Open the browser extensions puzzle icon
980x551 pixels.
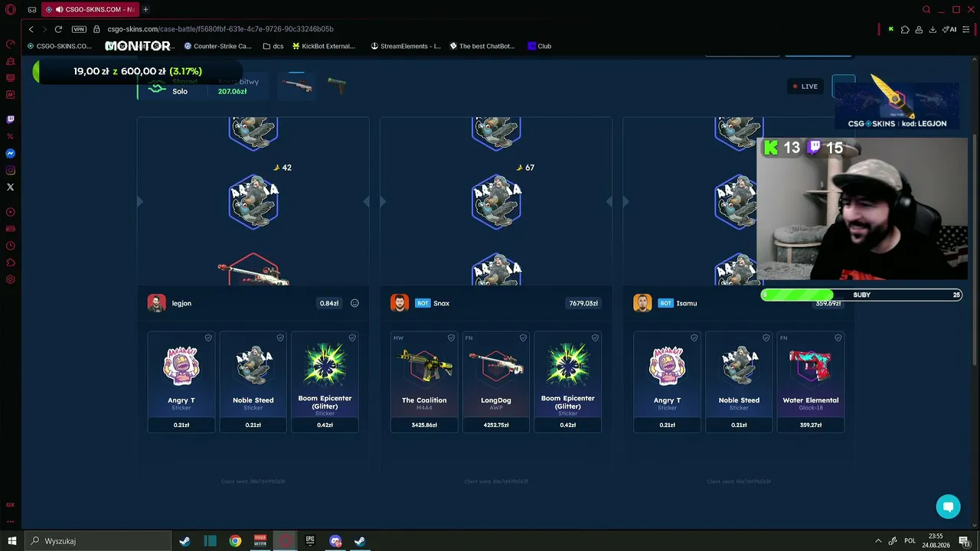click(x=905, y=29)
